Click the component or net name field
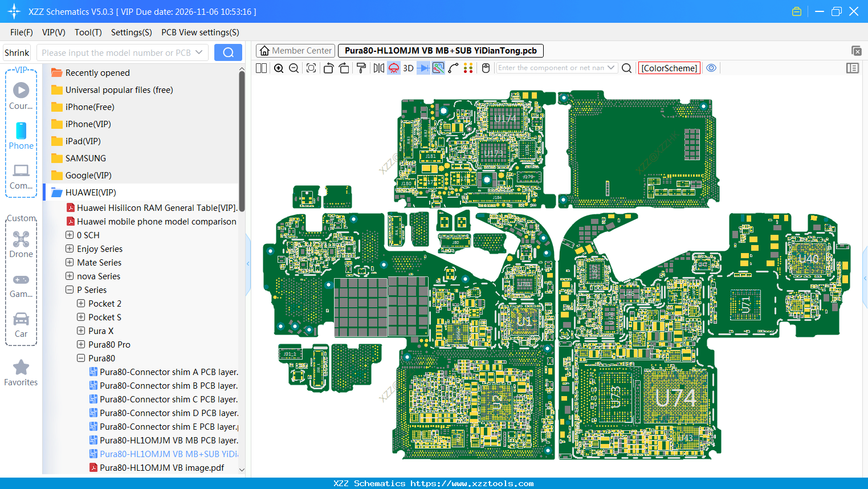This screenshot has height=489, width=868. click(x=550, y=68)
